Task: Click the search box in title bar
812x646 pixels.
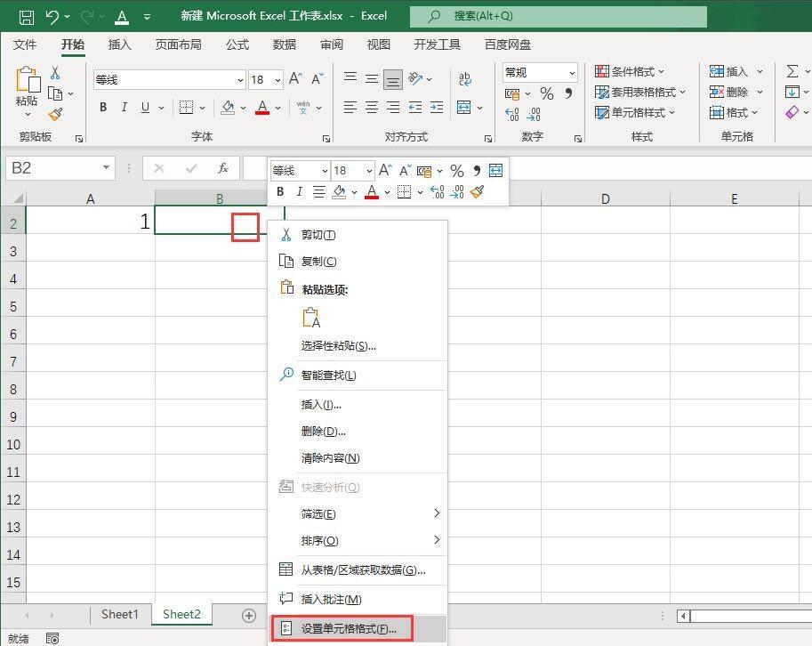Action: pyautogui.click(x=559, y=16)
